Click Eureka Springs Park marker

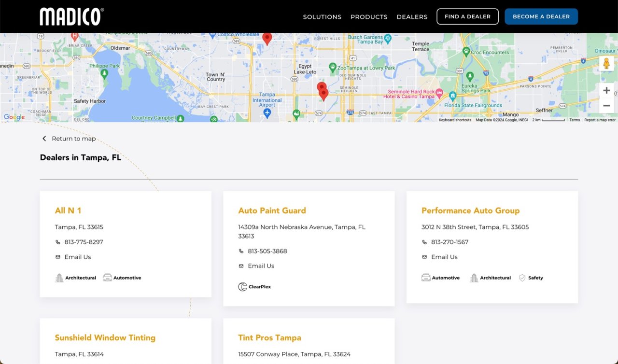(x=470, y=76)
